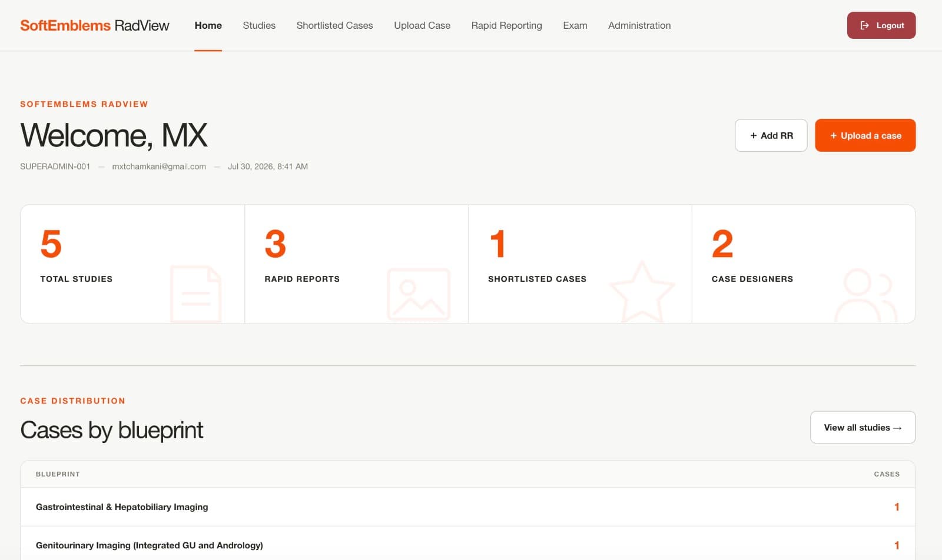
Task: Open the Administration menu item
Action: 639,25
